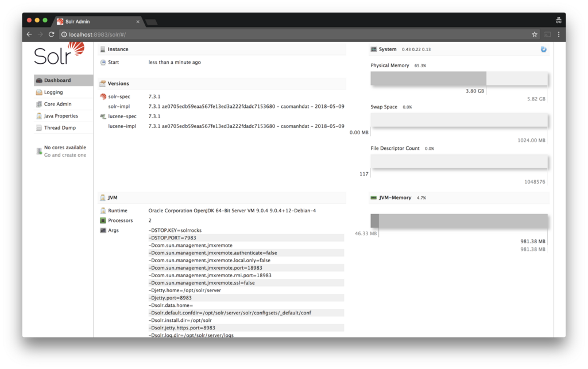588x369 pixels.
Task: Click the Core Admin grid icon
Action: (x=39, y=104)
